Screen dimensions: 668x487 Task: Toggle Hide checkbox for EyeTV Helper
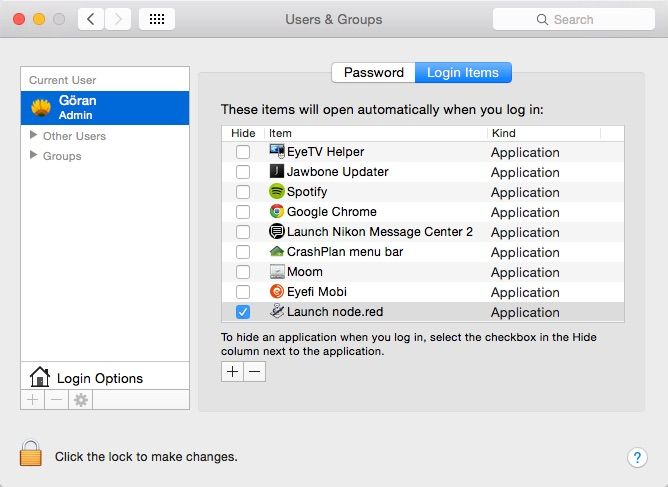[x=243, y=152]
